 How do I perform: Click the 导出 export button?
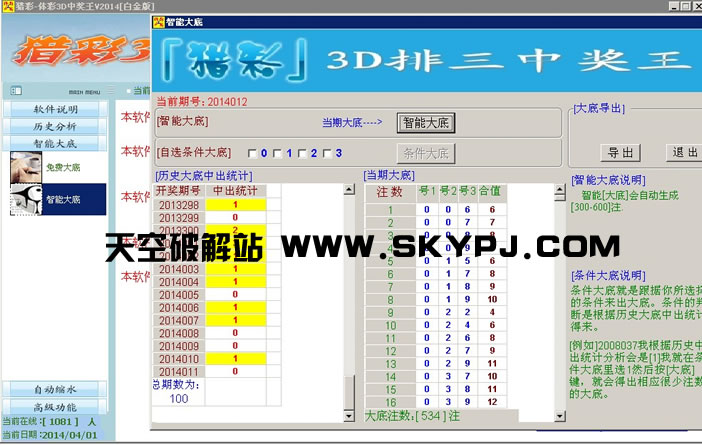click(621, 152)
